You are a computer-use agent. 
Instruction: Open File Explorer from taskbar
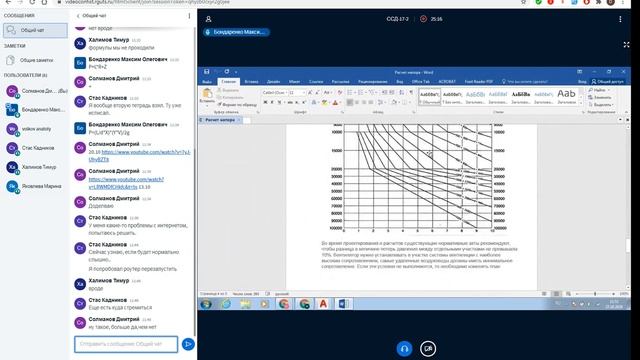(x=245, y=304)
